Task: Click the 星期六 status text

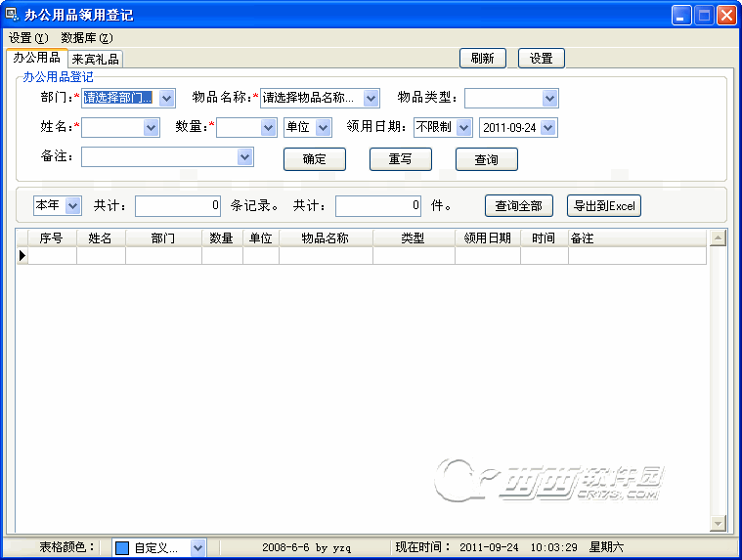Action: pyautogui.click(x=606, y=547)
